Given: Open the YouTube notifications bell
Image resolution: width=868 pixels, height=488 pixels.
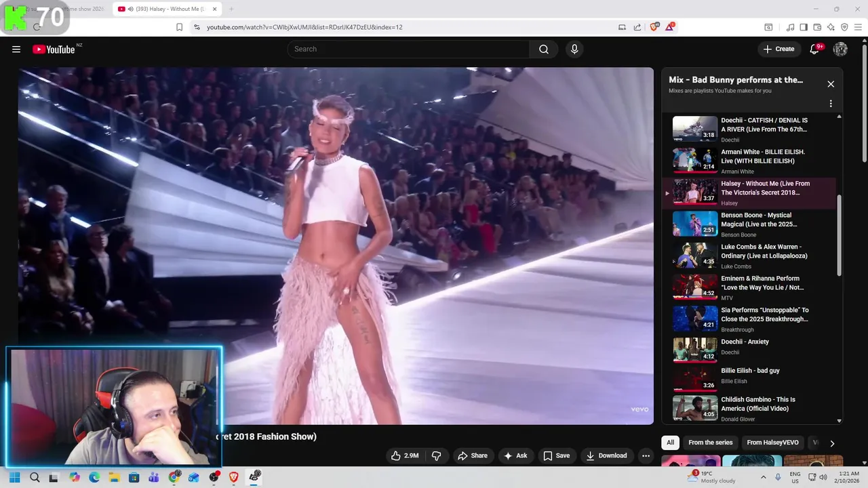Looking at the screenshot, I should pyautogui.click(x=815, y=49).
